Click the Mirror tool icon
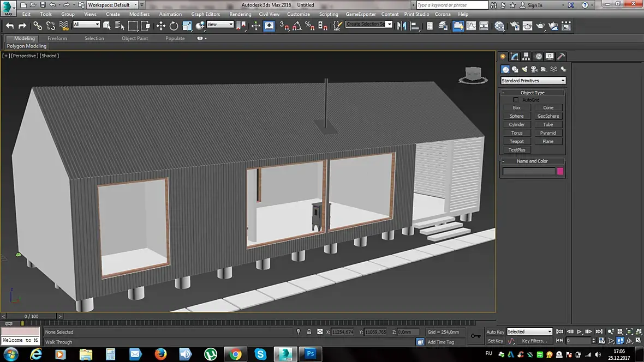Image resolution: width=644 pixels, height=362 pixels. click(402, 26)
